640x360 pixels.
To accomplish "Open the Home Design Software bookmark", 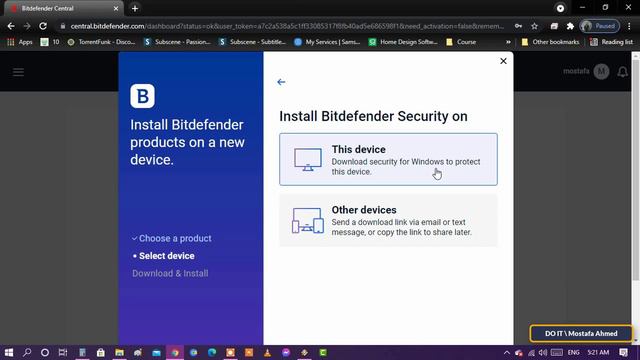I will click(x=403, y=42).
